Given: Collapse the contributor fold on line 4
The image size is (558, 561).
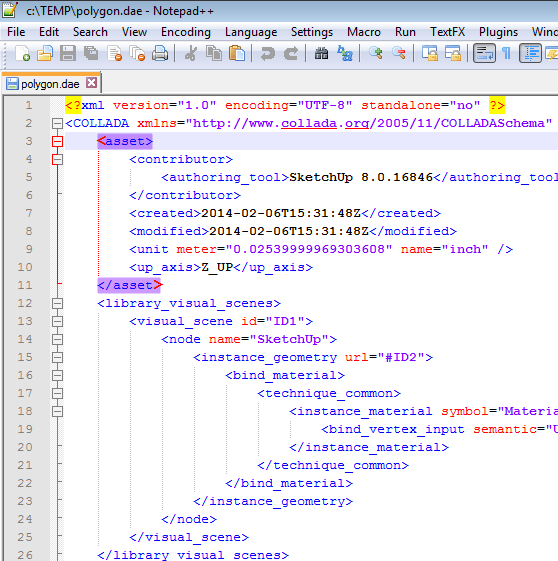Looking at the screenshot, I should tap(57, 159).
